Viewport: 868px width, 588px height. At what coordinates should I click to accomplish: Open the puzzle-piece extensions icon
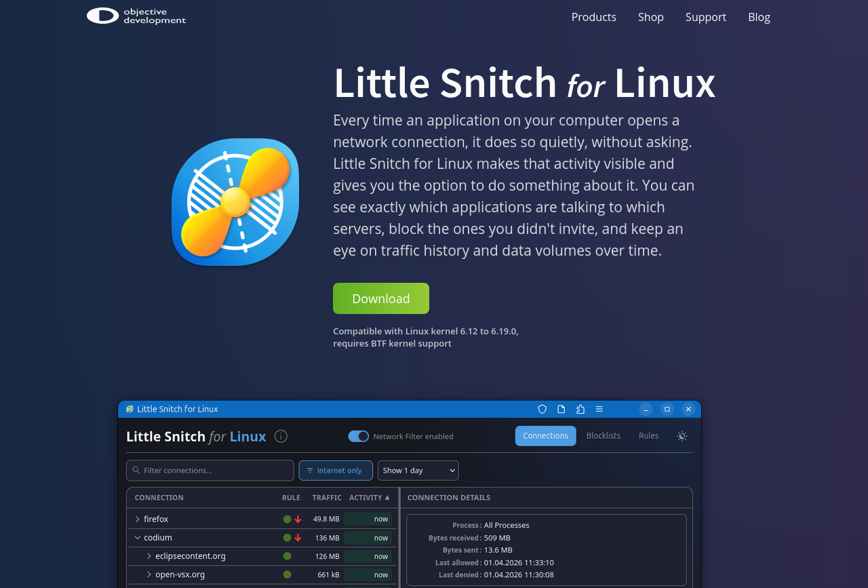pos(580,409)
